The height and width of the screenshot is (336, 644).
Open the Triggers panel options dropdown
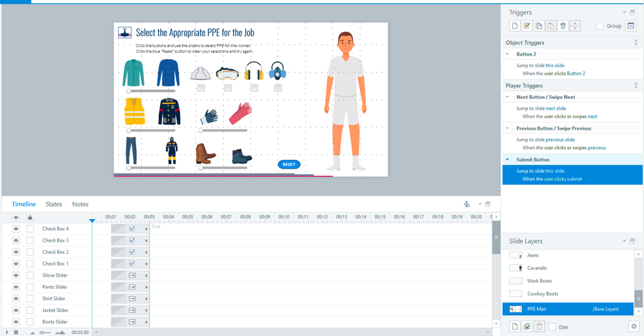pyautogui.click(x=624, y=12)
